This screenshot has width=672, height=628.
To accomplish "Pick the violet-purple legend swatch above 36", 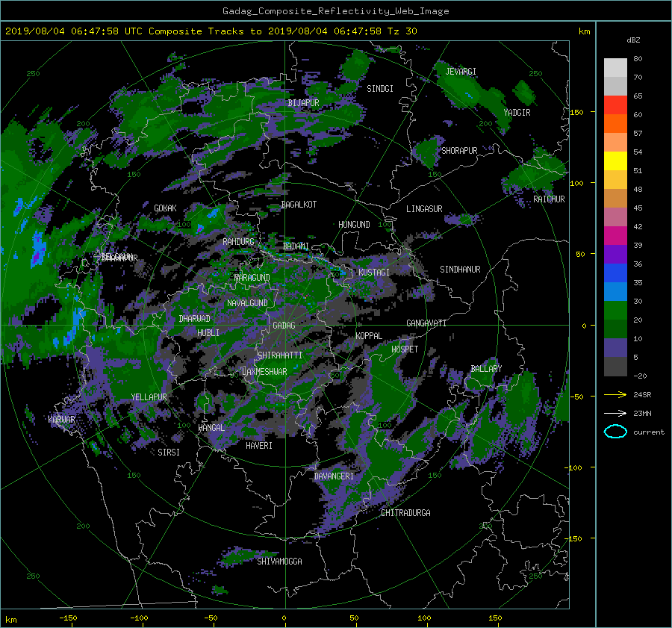I will point(615,255).
